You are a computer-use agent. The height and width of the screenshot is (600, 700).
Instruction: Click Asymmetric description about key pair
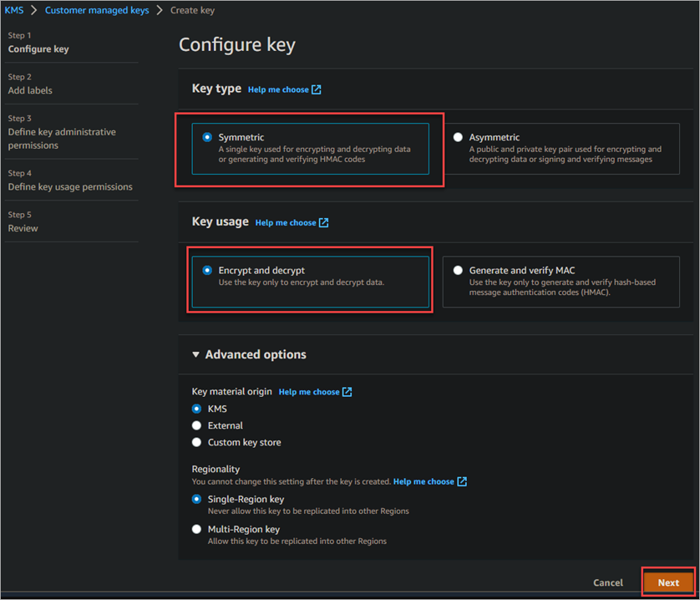pos(566,154)
